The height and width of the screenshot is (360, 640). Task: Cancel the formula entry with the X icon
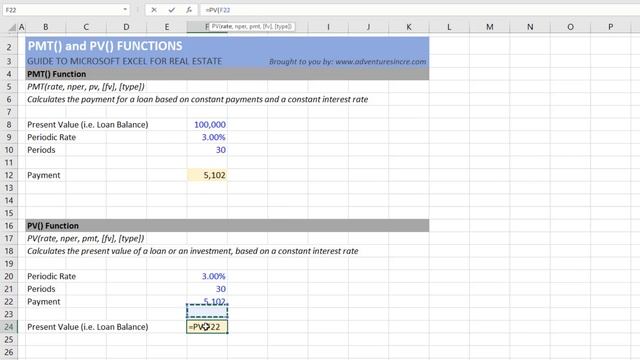[154, 10]
